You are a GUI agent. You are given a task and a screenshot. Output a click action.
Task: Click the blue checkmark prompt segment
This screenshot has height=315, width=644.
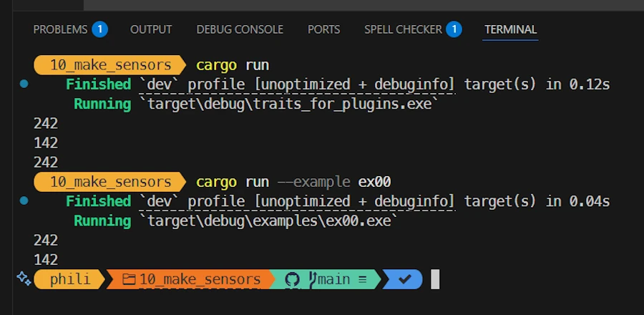pos(404,279)
